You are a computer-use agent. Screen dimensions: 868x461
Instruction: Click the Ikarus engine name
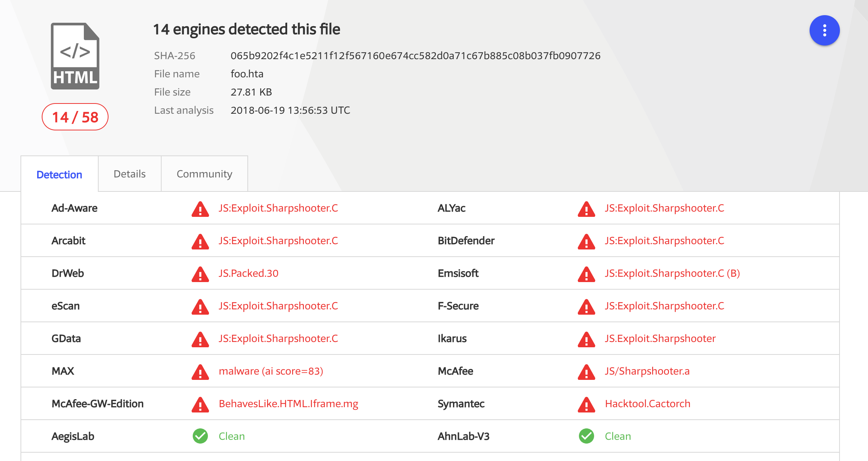[452, 339]
